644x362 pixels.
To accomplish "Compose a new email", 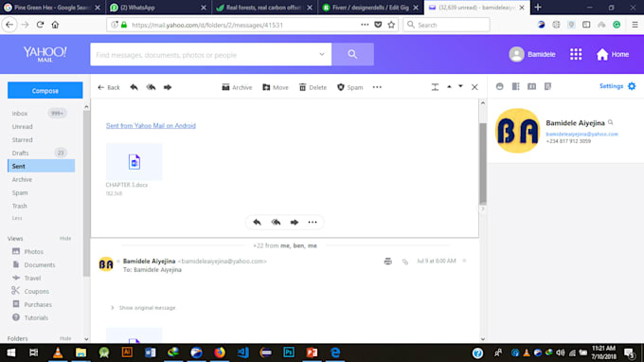I will [x=45, y=90].
